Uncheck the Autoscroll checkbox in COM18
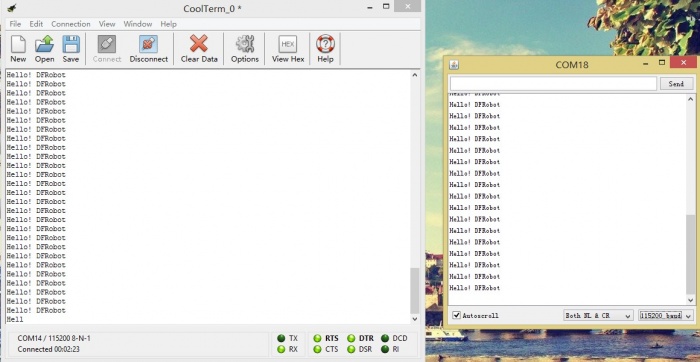Screen dimensions: 700x362 [x=456, y=315]
